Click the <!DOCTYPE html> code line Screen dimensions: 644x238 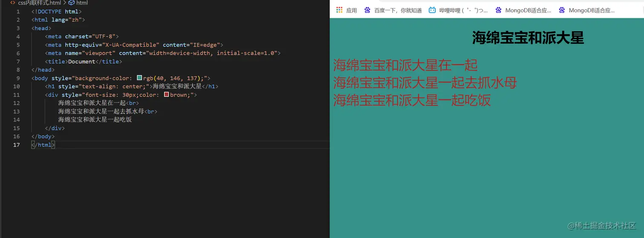coord(56,12)
